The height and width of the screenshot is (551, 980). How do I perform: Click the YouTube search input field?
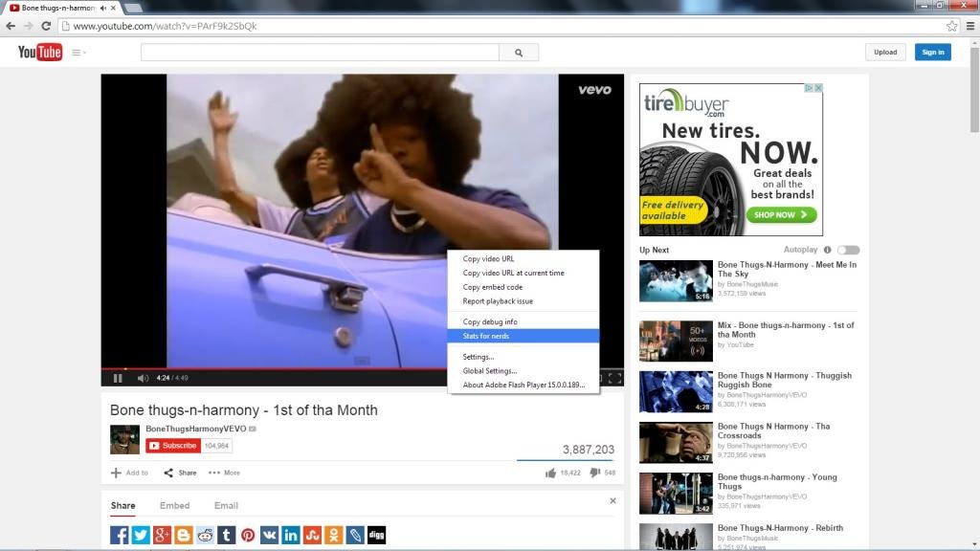(x=320, y=53)
